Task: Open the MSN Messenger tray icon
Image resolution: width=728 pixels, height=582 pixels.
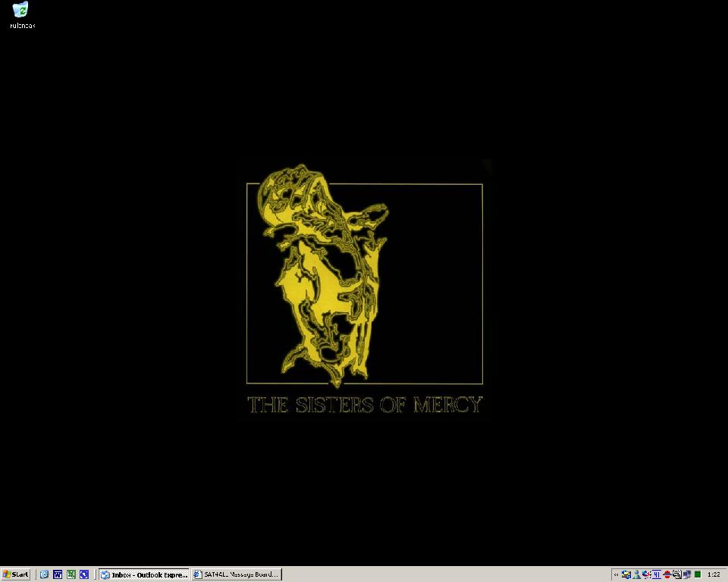Action: (636, 574)
